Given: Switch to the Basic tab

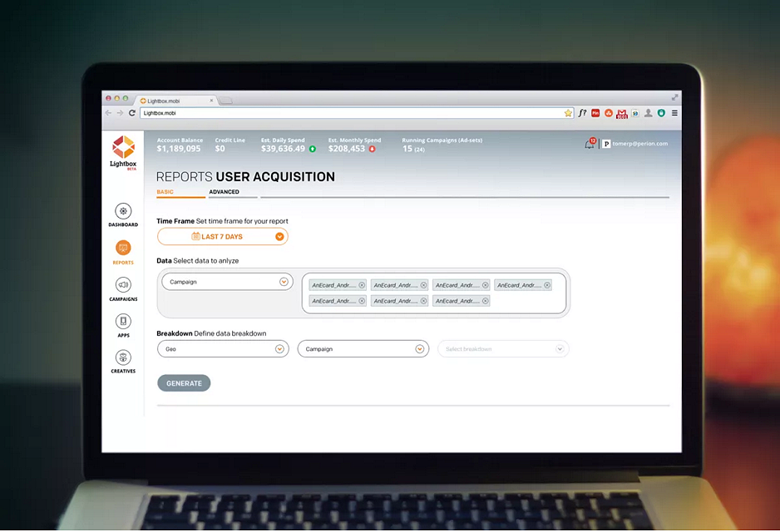Looking at the screenshot, I should (x=165, y=192).
